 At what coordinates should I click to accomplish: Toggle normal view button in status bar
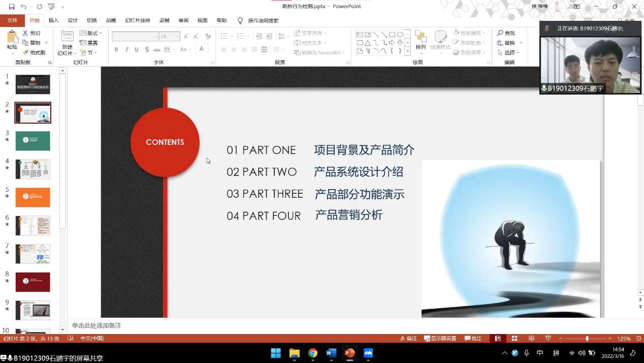pyautogui.click(x=498, y=339)
